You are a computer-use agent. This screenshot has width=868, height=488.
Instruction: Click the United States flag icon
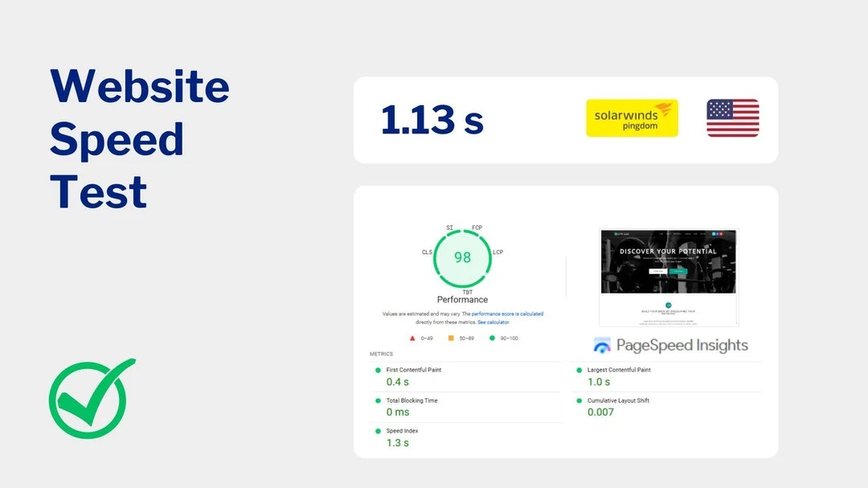[732, 118]
